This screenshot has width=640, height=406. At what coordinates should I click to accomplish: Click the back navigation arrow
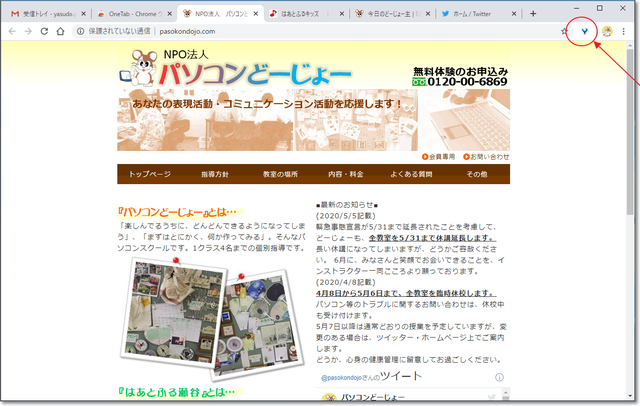(11, 31)
